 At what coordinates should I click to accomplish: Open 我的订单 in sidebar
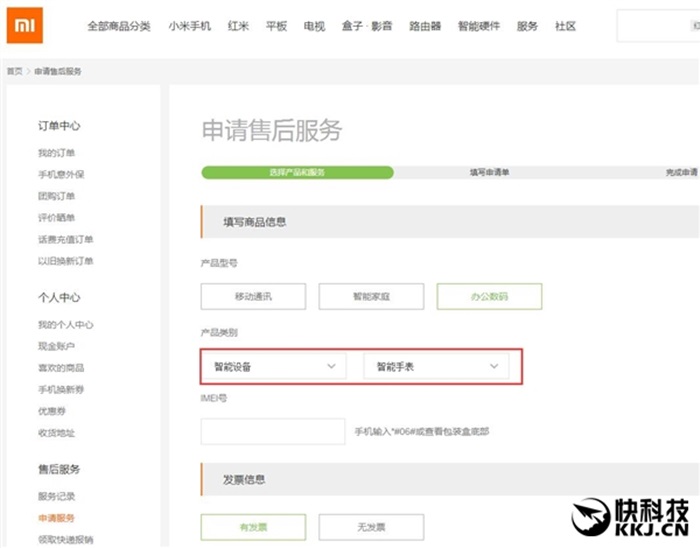point(56,153)
